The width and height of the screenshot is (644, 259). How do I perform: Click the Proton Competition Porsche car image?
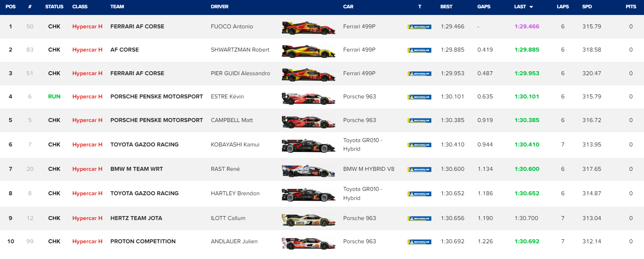coord(308,243)
